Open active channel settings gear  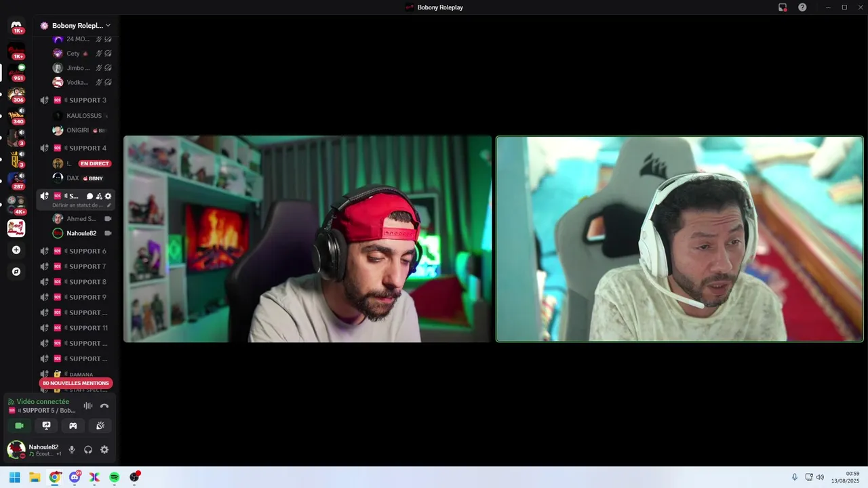(x=108, y=197)
